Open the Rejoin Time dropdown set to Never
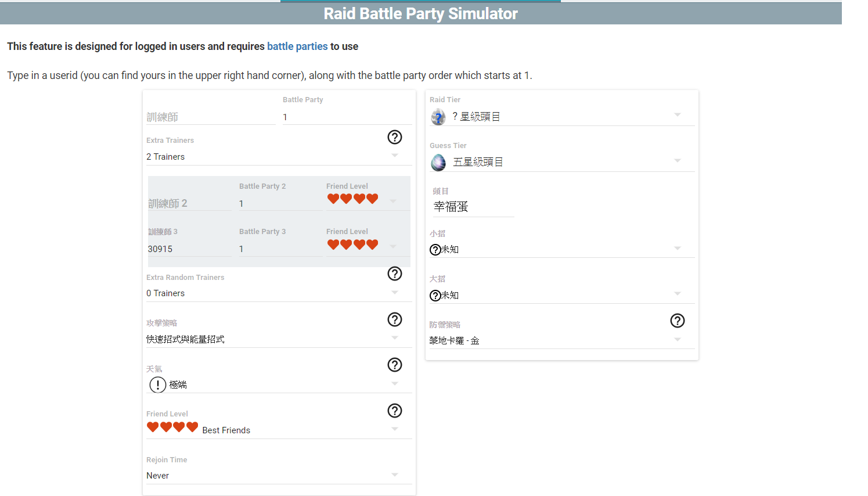The image size is (868, 496). tap(273, 476)
